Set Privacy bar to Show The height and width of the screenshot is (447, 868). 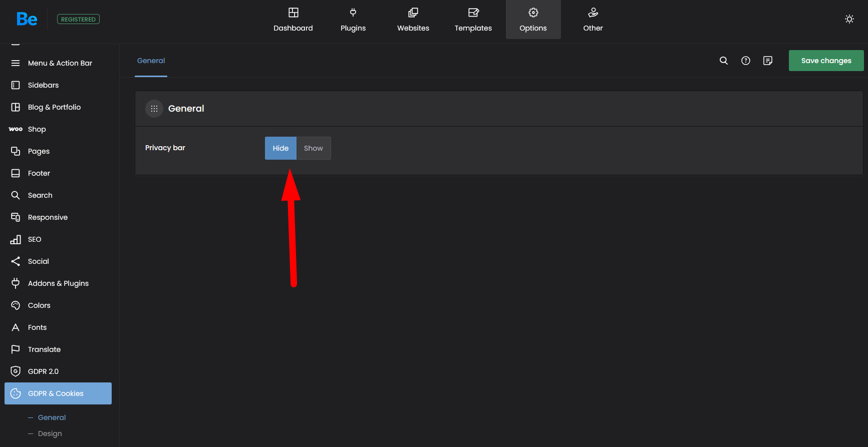pos(314,148)
